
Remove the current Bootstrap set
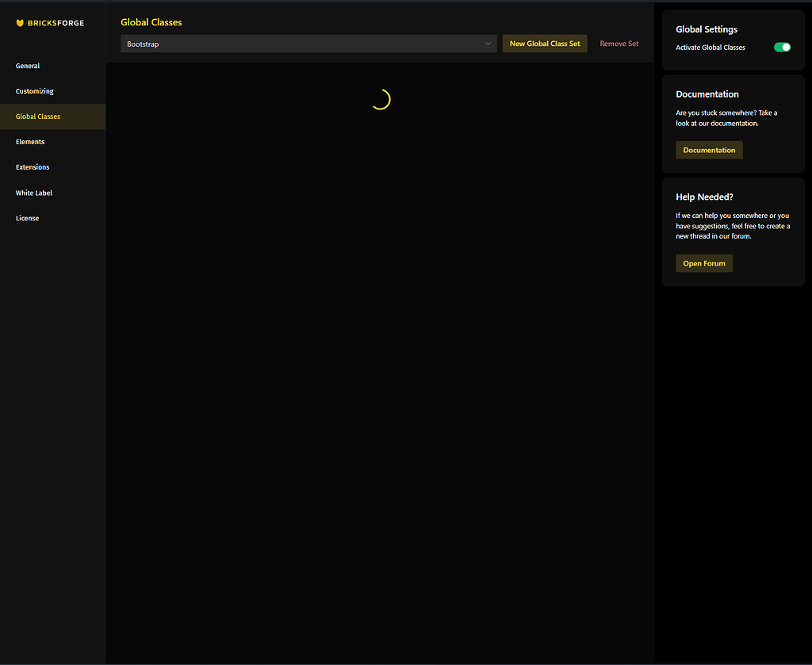point(619,44)
